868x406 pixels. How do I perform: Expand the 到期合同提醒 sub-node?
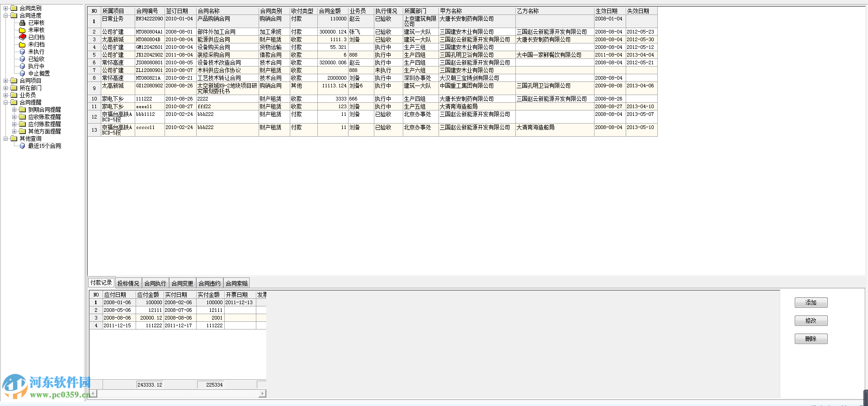point(14,110)
